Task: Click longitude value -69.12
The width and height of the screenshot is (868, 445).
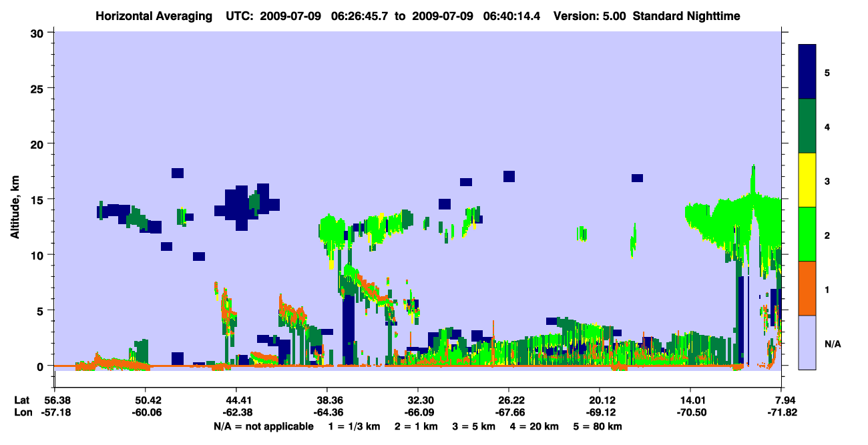Action: (600, 413)
